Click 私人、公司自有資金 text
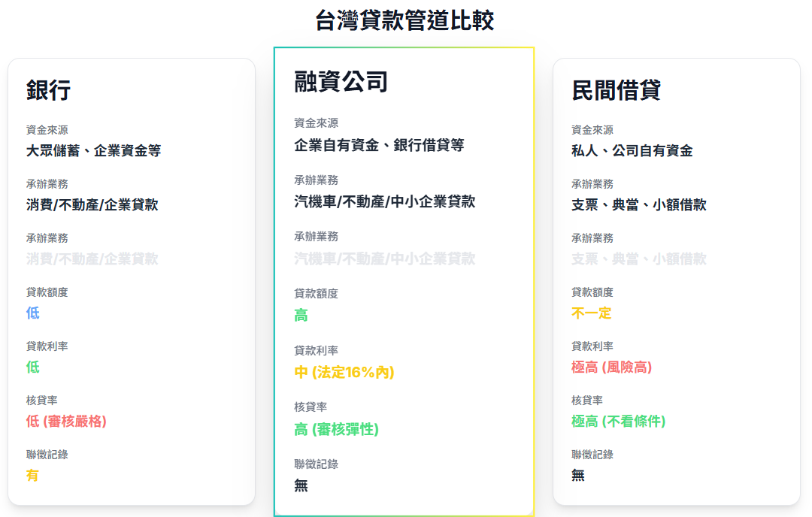This screenshot has width=812, height=517. 632,150
